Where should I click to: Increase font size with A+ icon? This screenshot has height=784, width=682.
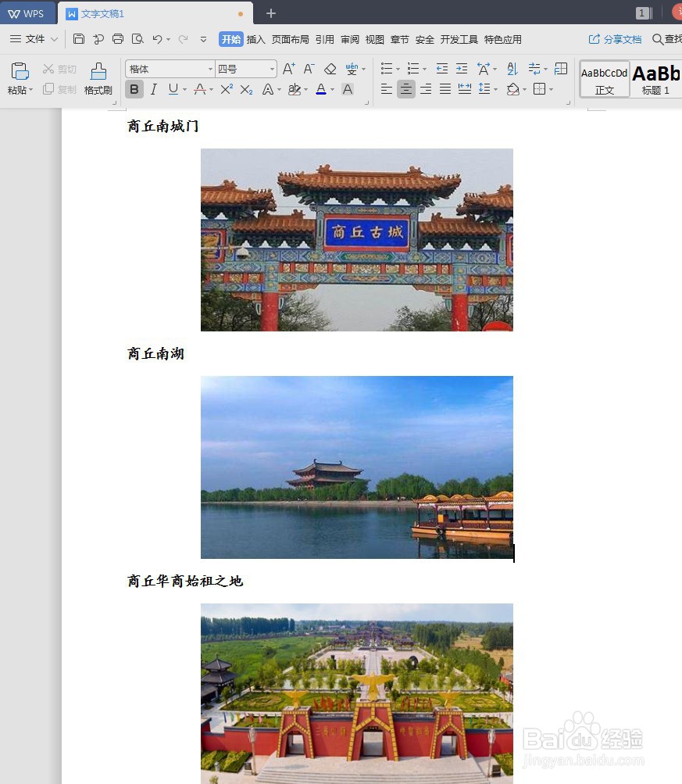pyautogui.click(x=289, y=69)
